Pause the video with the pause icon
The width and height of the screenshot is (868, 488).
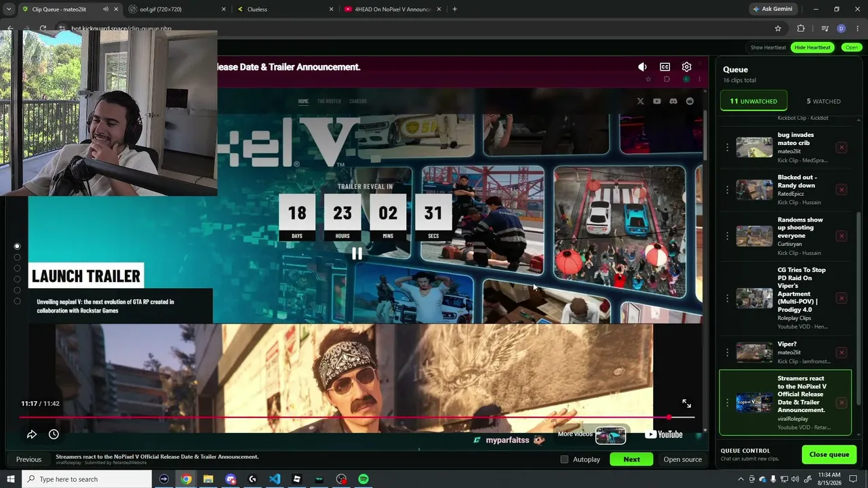(357, 253)
